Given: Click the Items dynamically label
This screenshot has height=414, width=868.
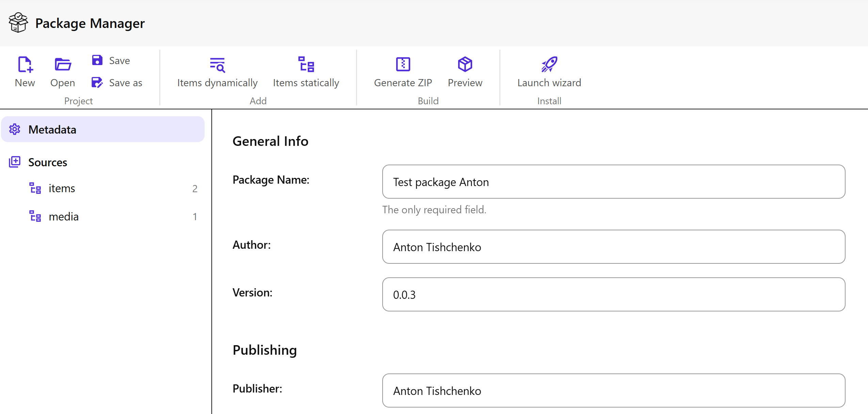Looking at the screenshot, I should point(218,83).
